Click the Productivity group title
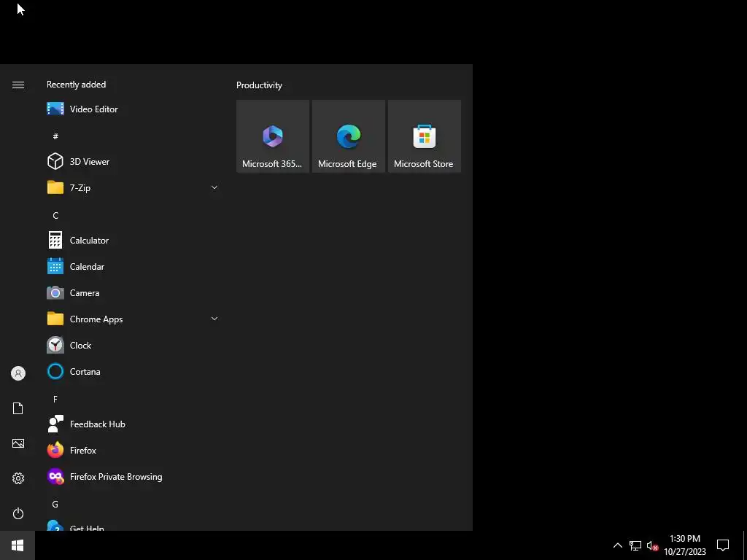747x560 pixels. 259,85
